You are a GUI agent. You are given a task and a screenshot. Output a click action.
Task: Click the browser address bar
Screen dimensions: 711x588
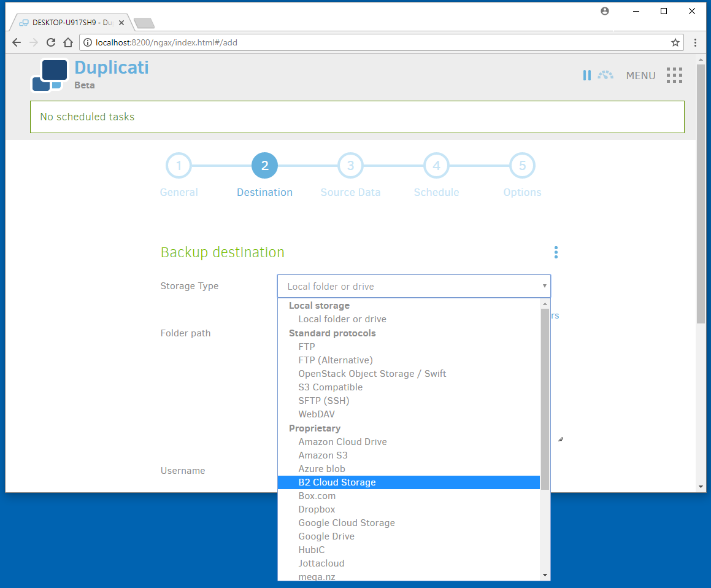[x=381, y=42]
